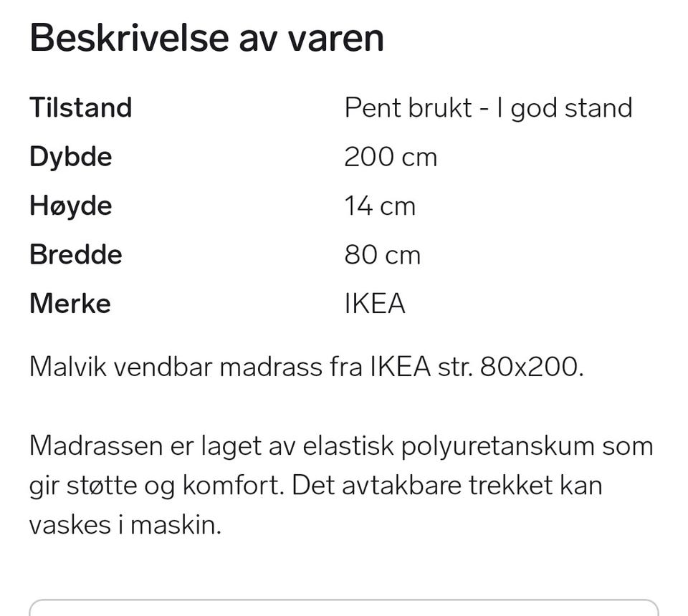Click the "Pent brukt - I god stand" value

[x=488, y=108]
